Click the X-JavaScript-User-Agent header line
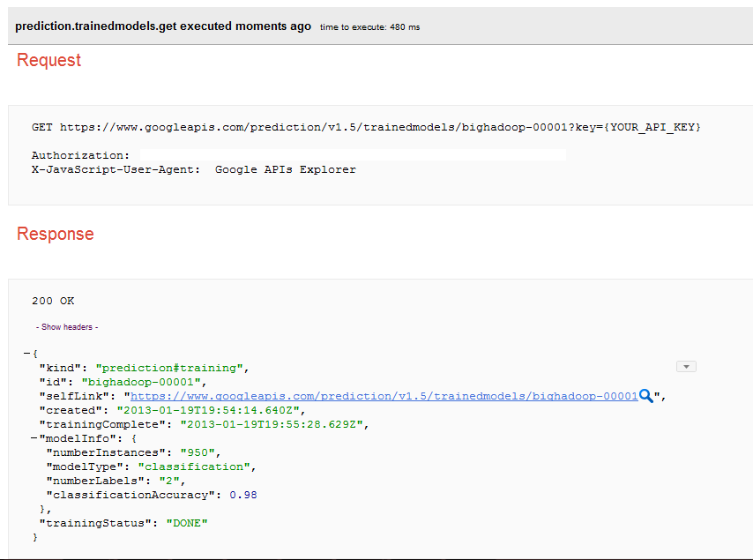 [194, 169]
